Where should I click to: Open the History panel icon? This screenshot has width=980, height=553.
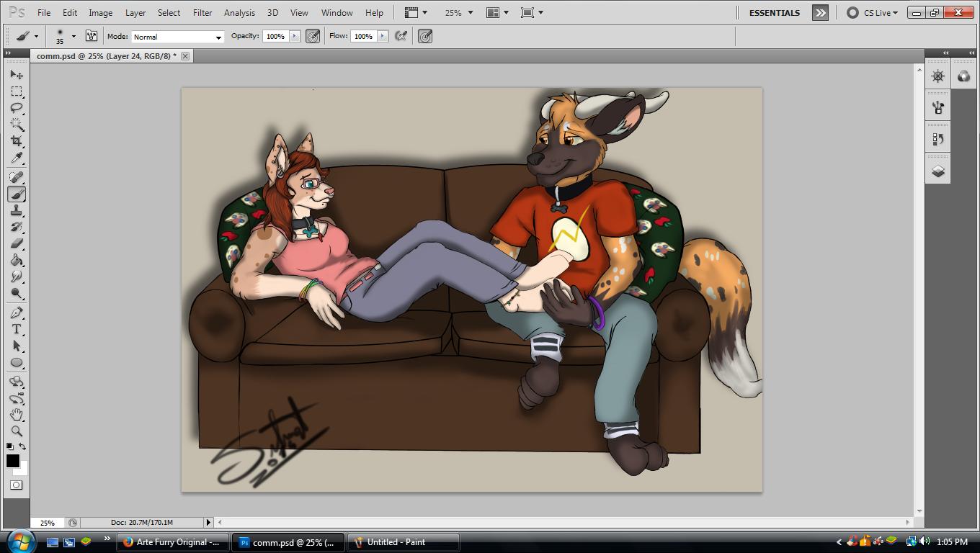[x=937, y=139]
